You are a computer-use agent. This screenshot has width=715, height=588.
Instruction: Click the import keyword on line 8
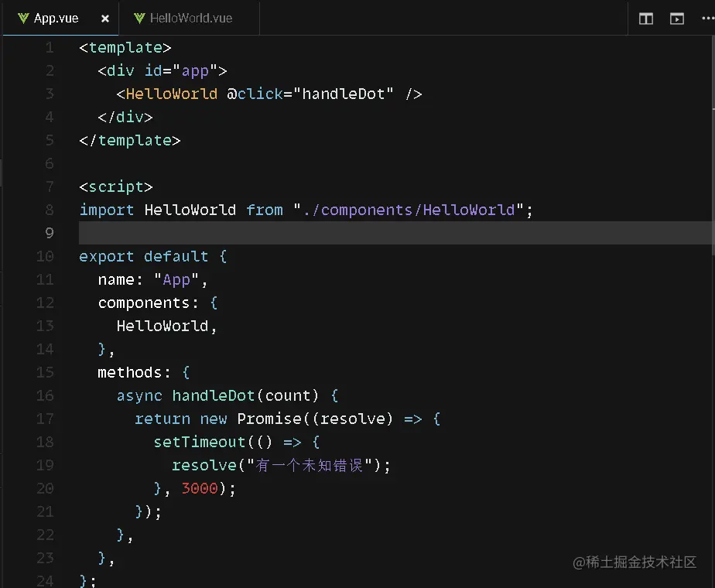click(107, 210)
